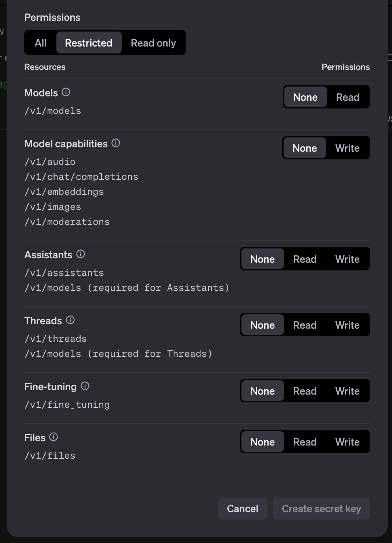Screen dimensions: 392x543
Task: Click the Model capabilities info icon
Action: pyautogui.click(x=117, y=144)
